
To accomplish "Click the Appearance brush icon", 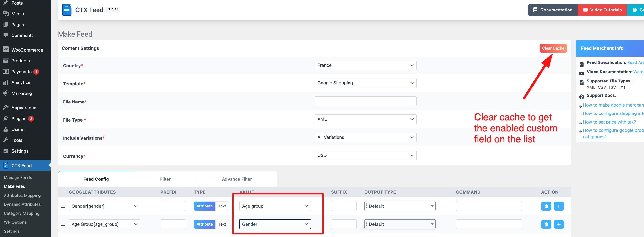I will 6,108.
